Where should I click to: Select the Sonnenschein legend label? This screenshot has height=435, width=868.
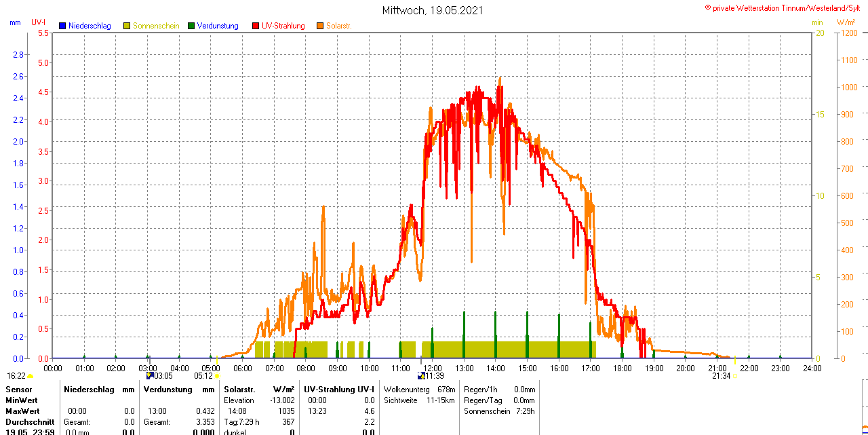[x=156, y=26]
